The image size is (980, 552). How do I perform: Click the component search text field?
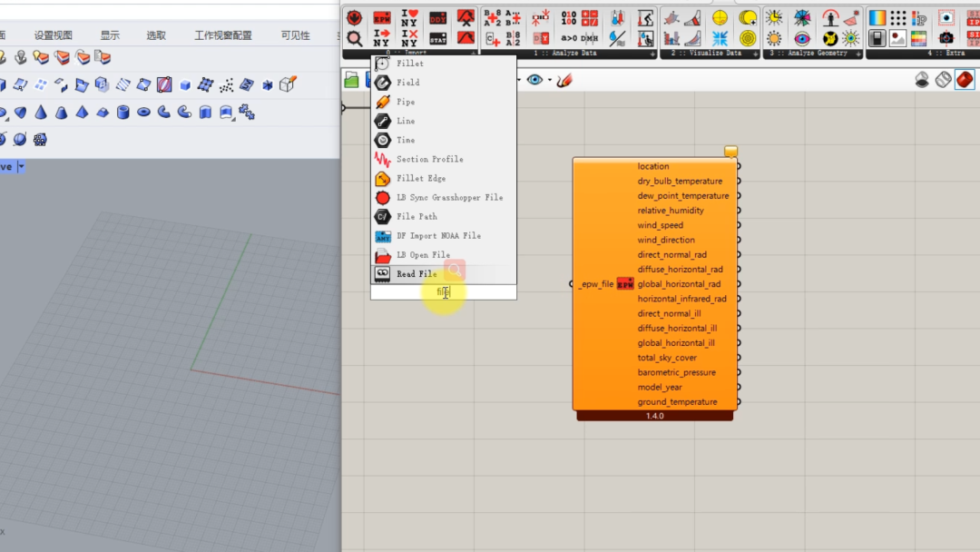tap(444, 292)
